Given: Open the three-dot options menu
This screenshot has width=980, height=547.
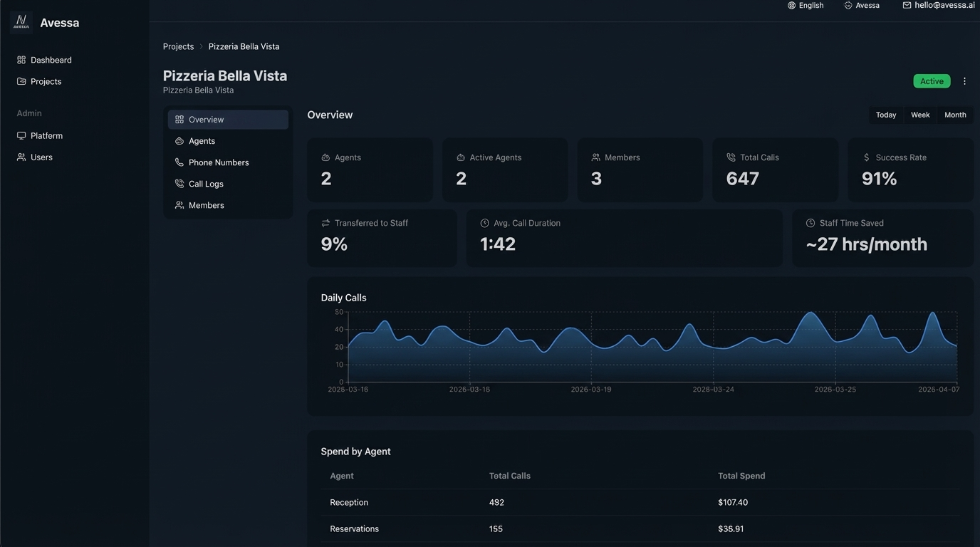Looking at the screenshot, I should point(964,80).
